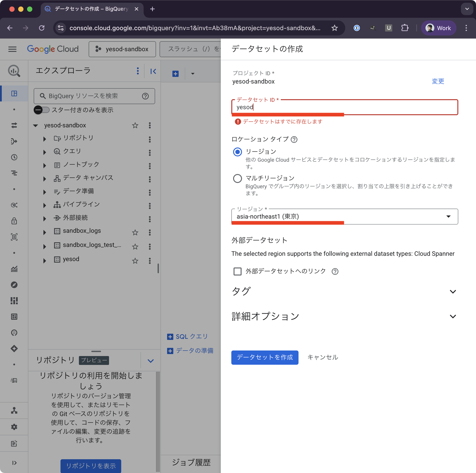Expand the 詳細オプション section
Viewport: 476px width, 473px height.
coord(453,316)
